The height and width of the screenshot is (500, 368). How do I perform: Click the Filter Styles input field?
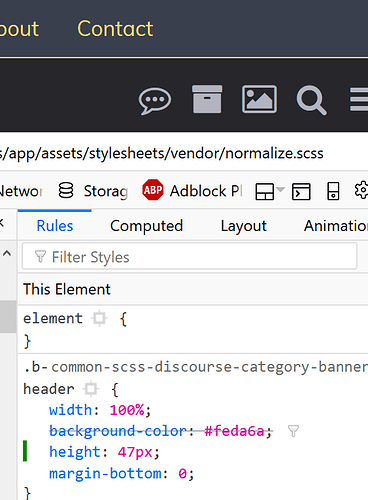coord(189,256)
